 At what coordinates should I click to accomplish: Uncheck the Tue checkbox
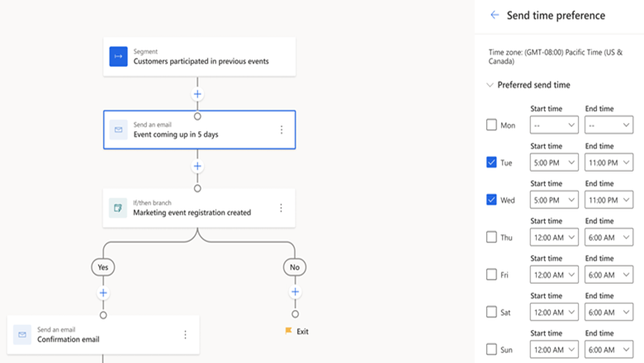point(491,163)
